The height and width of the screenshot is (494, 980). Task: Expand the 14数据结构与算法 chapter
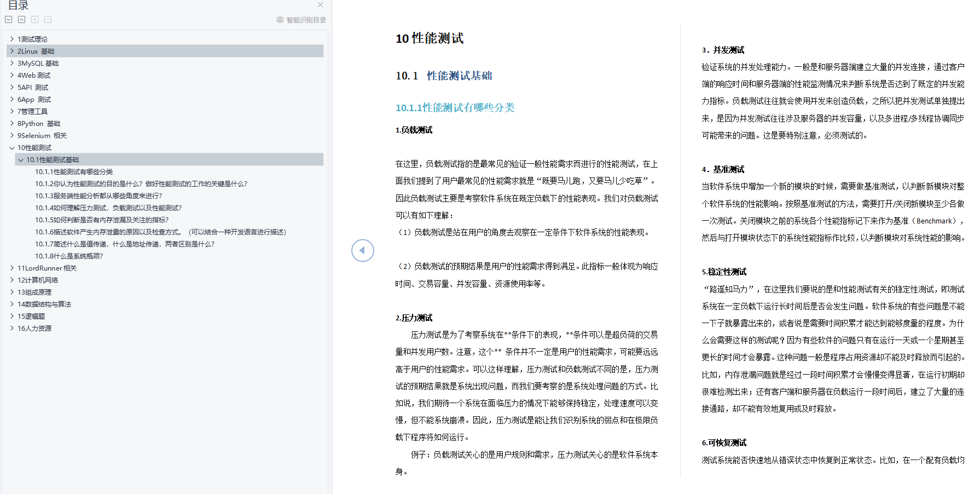(x=12, y=304)
